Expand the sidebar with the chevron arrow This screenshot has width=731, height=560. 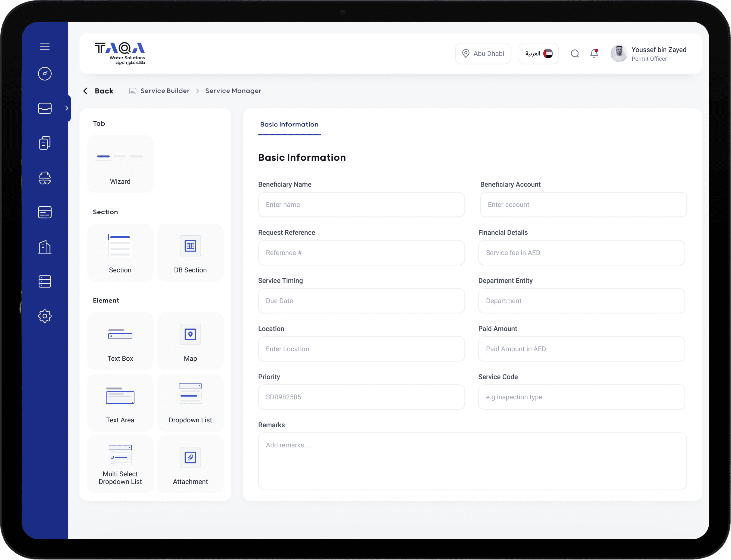pyautogui.click(x=67, y=108)
